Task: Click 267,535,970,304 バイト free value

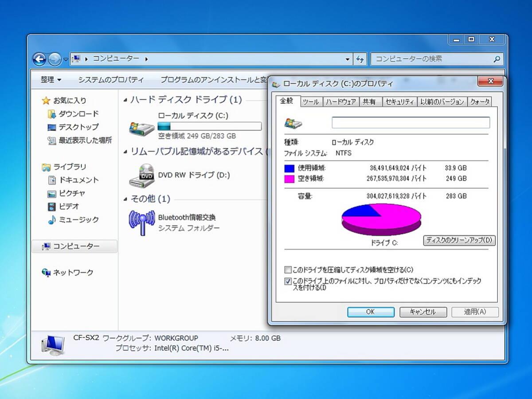Action: (396, 179)
